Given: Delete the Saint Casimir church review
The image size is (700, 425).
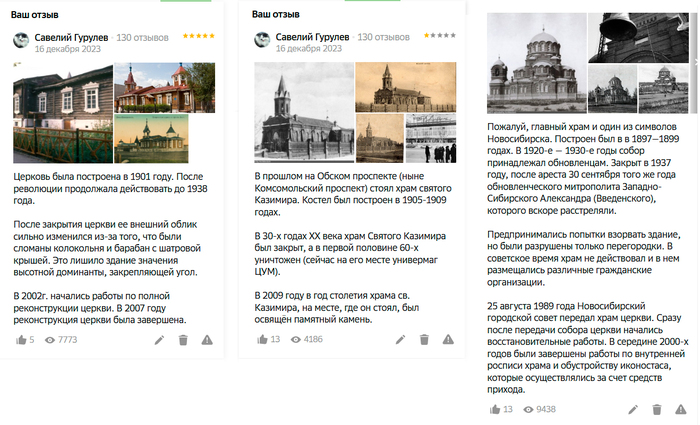Looking at the screenshot, I should click(x=424, y=340).
